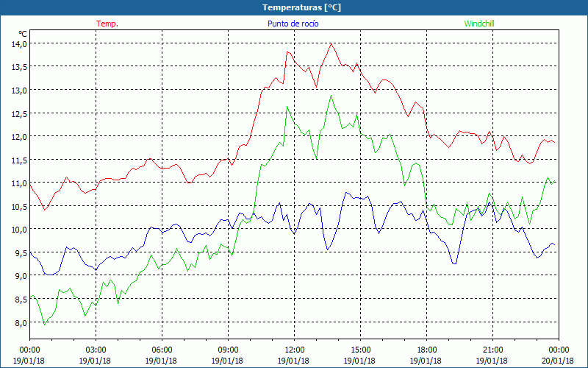Click the 06:00 time label

162,350
